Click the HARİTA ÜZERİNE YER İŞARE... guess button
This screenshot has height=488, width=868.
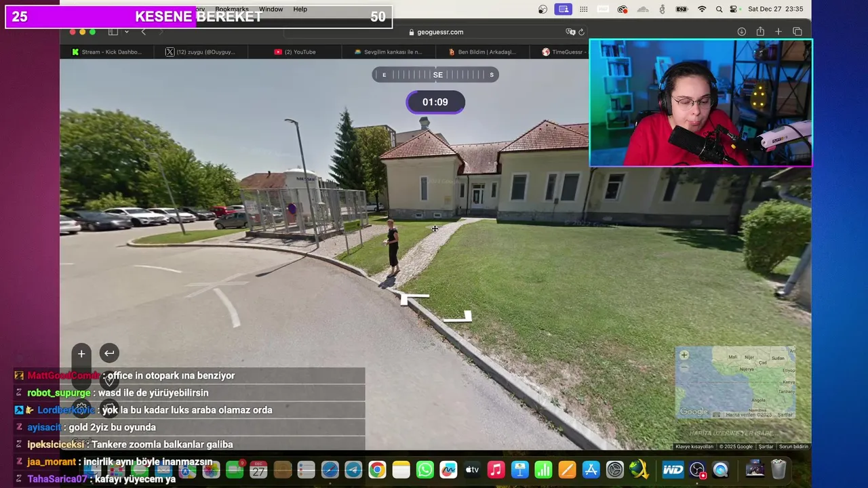(735, 432)
